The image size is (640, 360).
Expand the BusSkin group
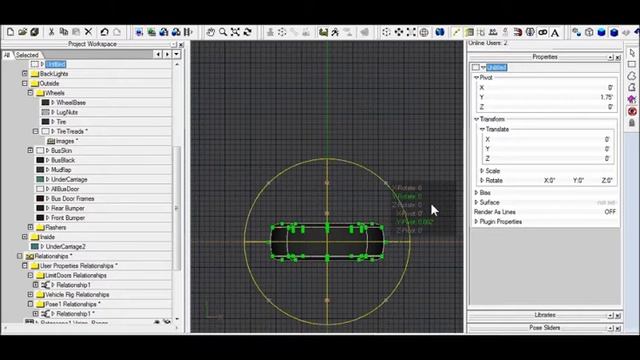click(31, 150)
